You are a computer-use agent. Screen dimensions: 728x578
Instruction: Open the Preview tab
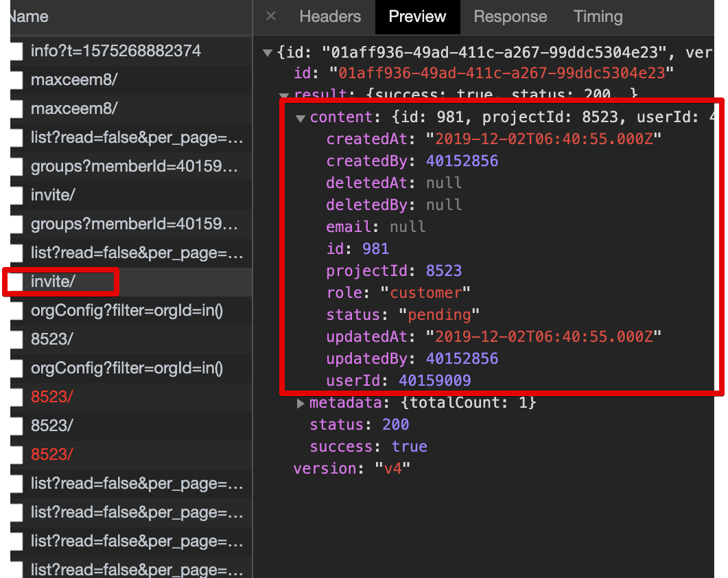[417, 16]
